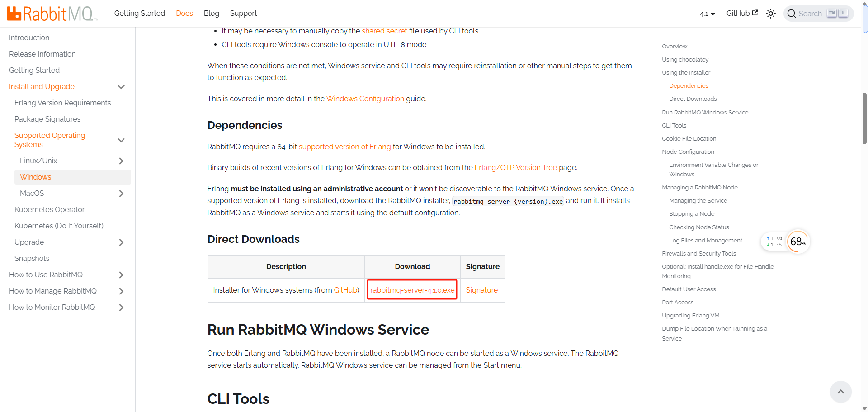Switch to the Docs nav item

184,13
